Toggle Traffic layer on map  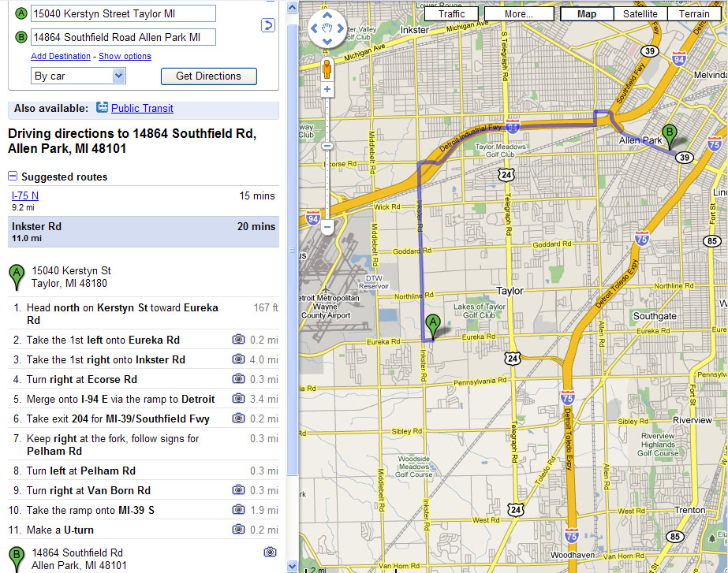click(452, 14)
